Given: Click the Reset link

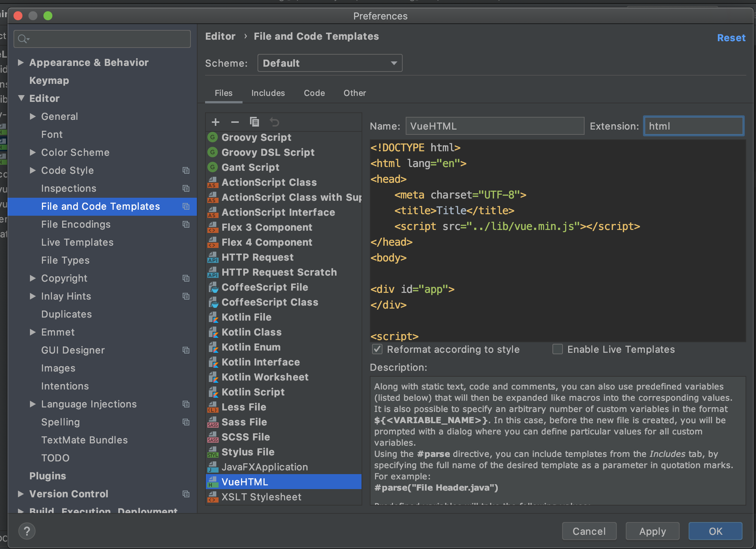Looking at the screenshot, I should [x=731, y=38].
